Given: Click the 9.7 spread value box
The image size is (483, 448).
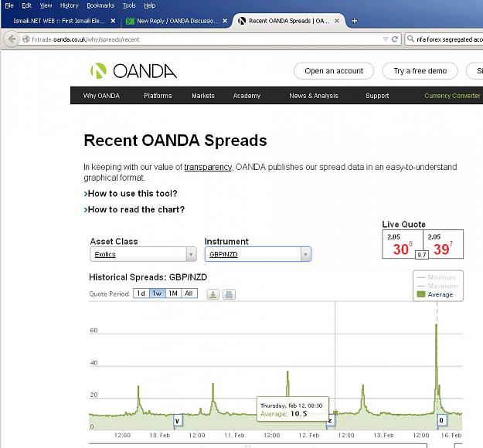Looking at the screenshot, I should 422,255.
